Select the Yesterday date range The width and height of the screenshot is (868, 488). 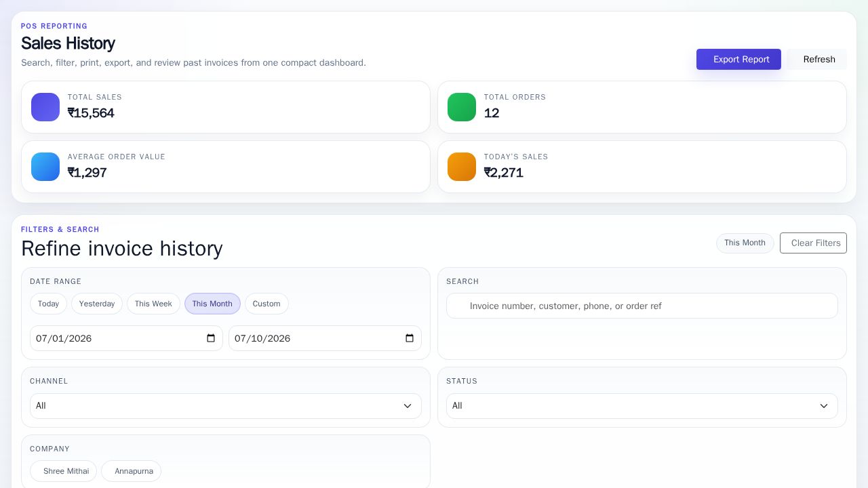[97, 304]
